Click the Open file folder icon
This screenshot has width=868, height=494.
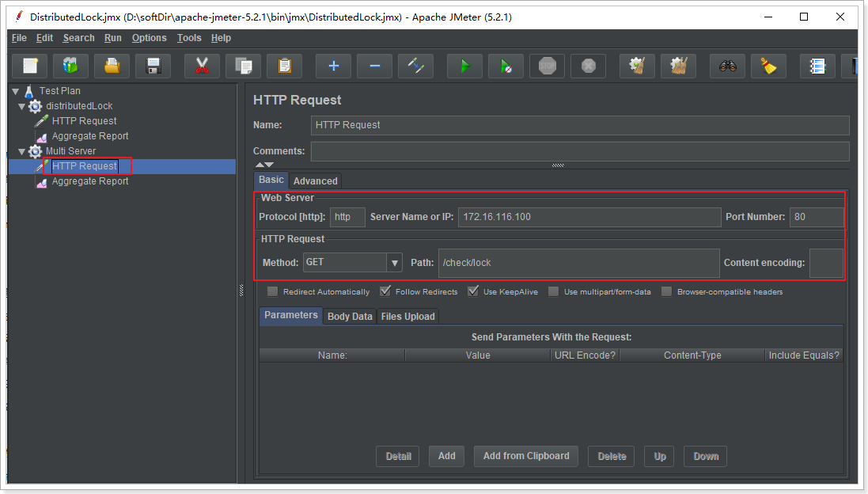click(112, 66)
